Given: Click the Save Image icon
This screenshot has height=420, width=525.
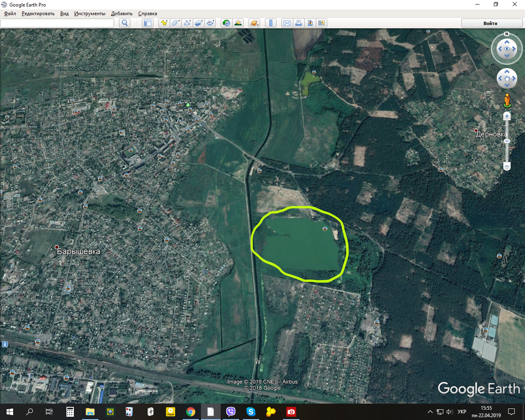Looking at the screenshot, I should point(310,23).
